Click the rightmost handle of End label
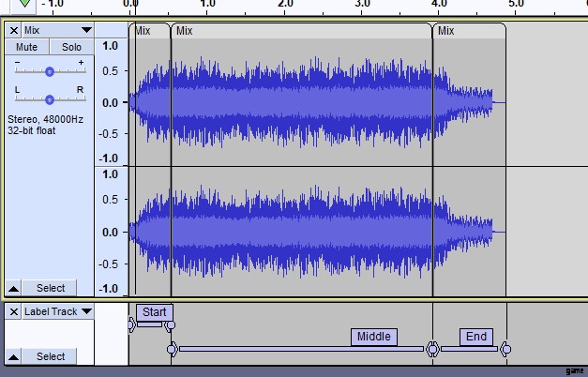 point(505,350)
